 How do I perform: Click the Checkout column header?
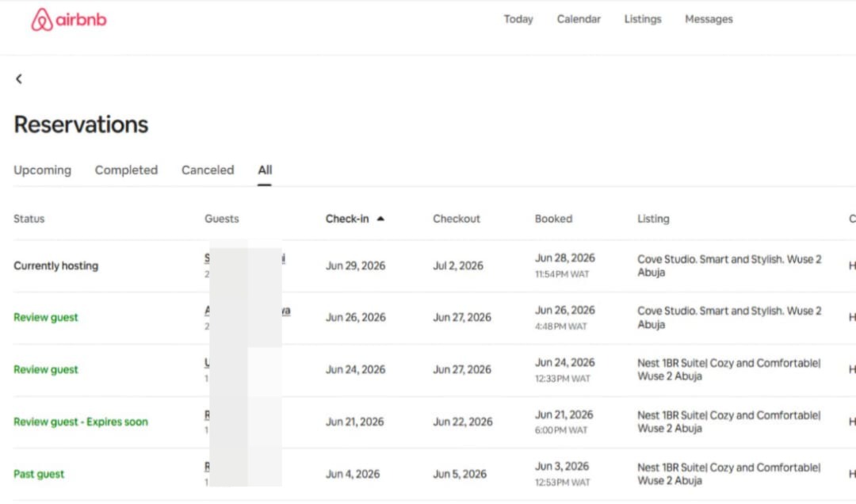point(457,219)
